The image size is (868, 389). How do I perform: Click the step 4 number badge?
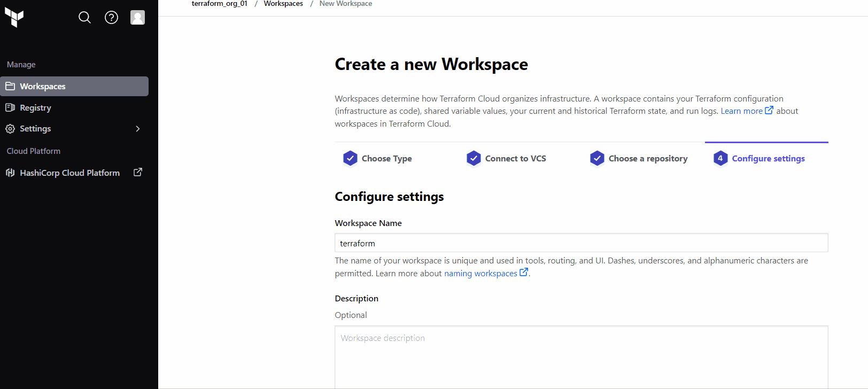click(720, 158)
